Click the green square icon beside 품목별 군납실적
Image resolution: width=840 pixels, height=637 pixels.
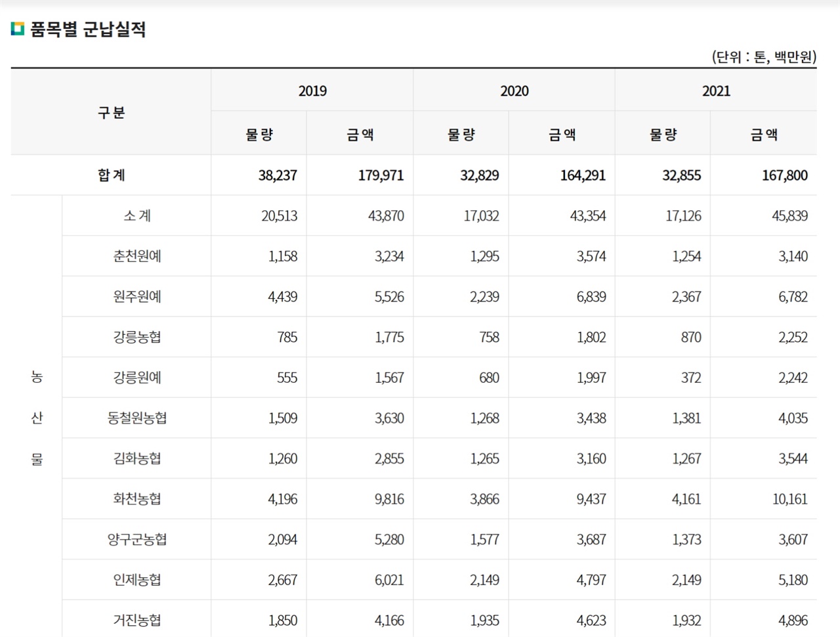click(18, 29)
